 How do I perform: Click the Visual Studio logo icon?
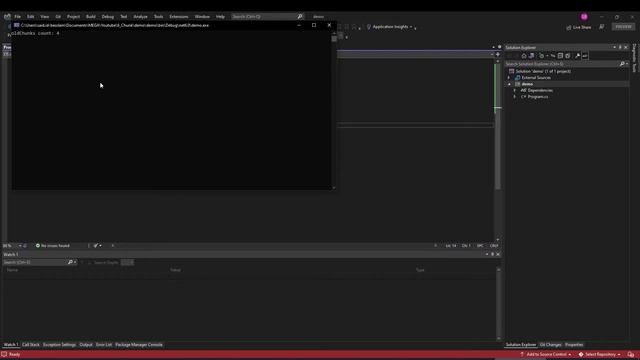7,17
